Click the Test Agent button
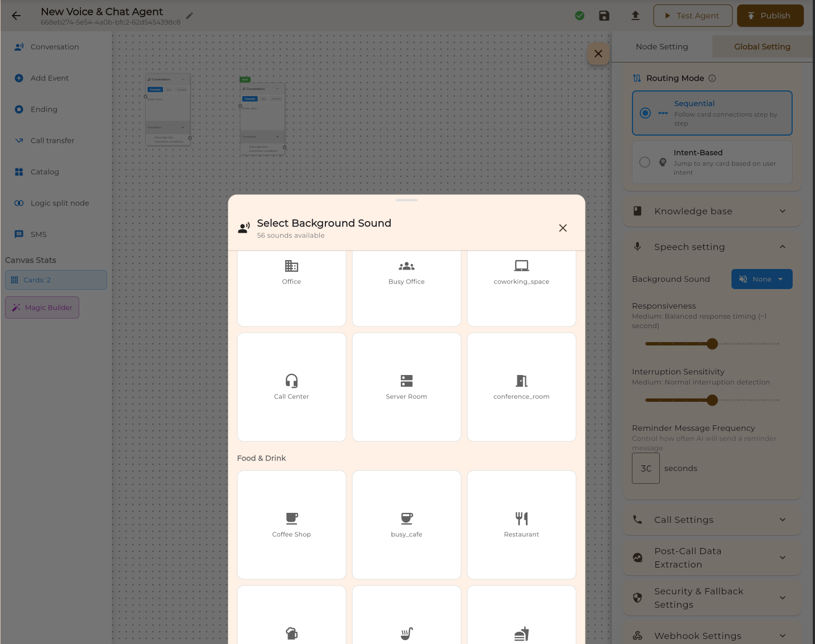The image size is (815, 644). [x=693, y=16]
